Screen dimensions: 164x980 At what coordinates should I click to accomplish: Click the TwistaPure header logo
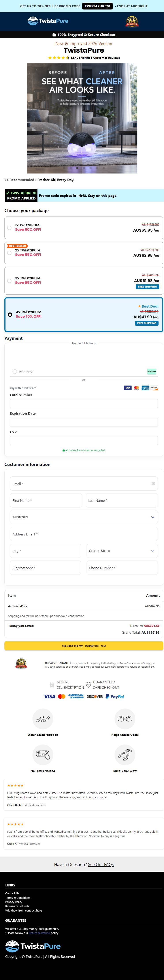pos(48,21)
